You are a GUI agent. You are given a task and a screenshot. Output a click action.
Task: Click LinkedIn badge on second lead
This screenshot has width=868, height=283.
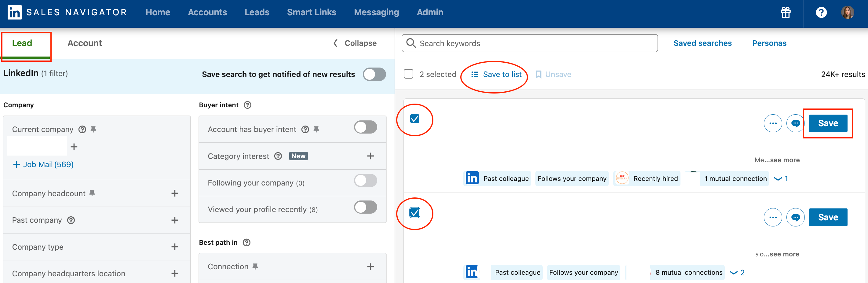click(x=472, y=272)
